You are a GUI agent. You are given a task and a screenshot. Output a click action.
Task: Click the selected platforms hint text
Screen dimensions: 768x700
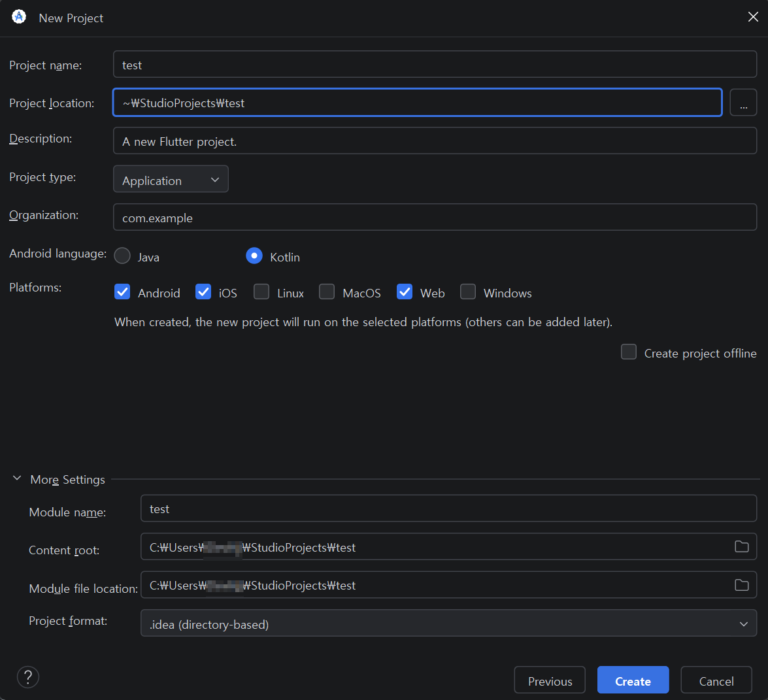363,322
